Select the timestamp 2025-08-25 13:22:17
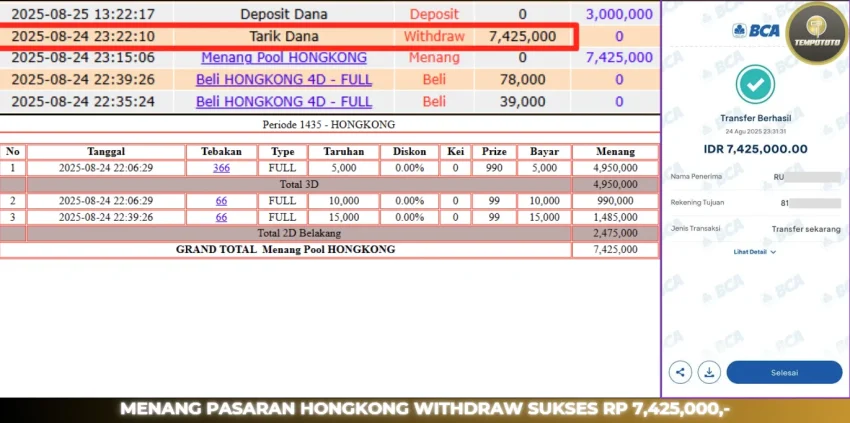Viewport: 850px width, 423px height. tap(83, 14)
